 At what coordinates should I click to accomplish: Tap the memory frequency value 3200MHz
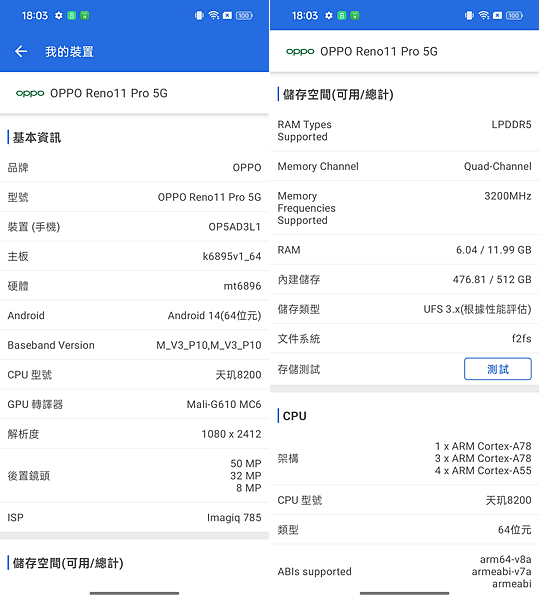(508, 196)
